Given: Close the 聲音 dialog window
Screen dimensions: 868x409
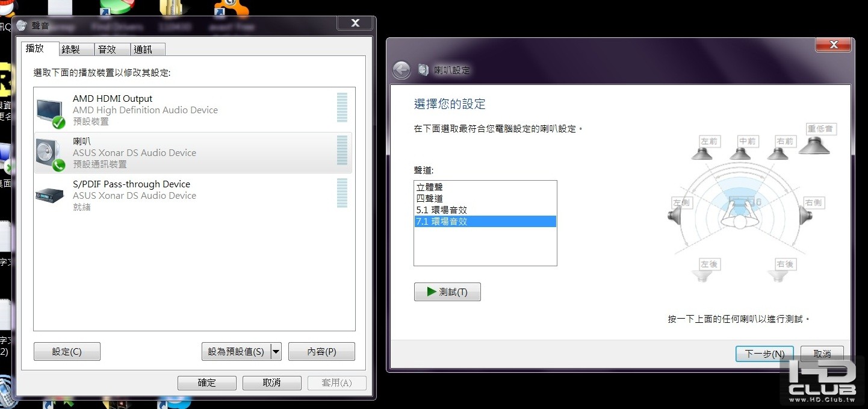Looking at the screenshot, I should point(355,23).
